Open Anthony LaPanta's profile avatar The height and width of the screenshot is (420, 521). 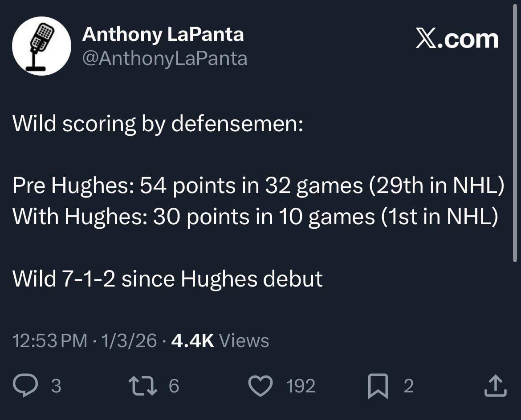coord(41,45)
